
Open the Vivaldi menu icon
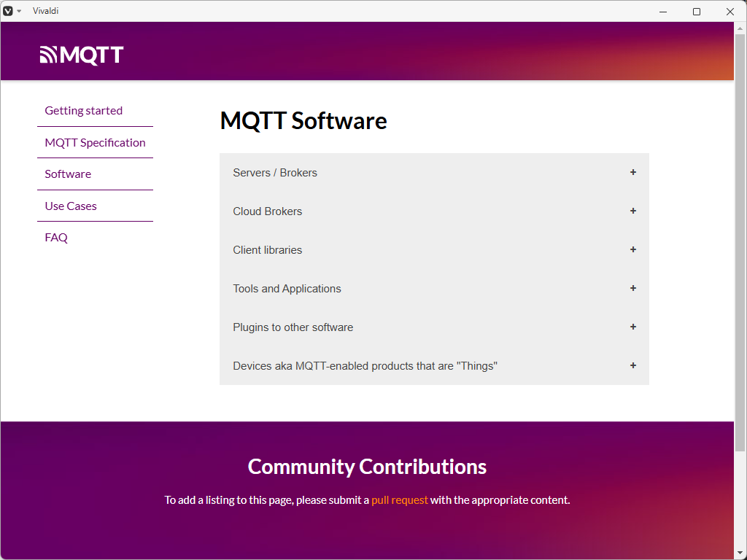[8, 11]
